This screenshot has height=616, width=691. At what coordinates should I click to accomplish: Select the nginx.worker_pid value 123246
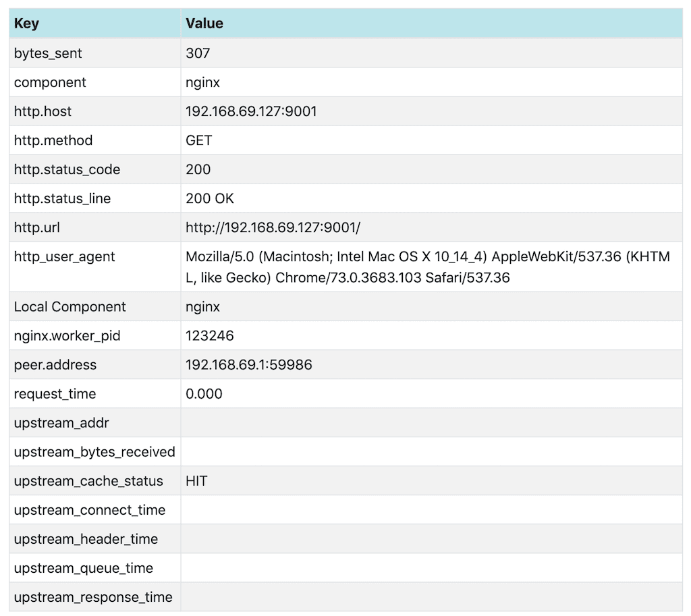pyautogui.click(x=210, y=335)
